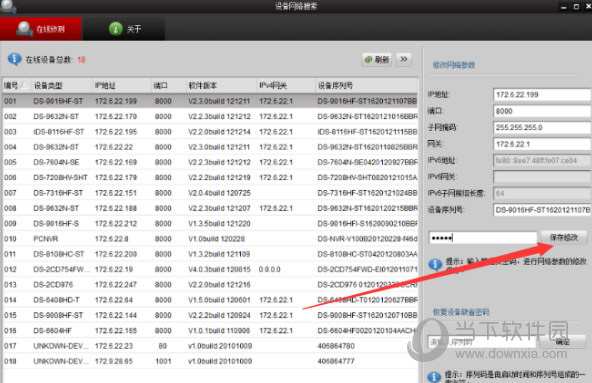Select row 004 with IP 172.6.22.22

tap(210, 147)
